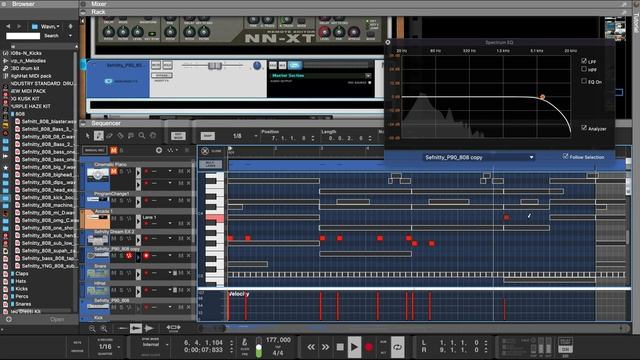Select the Kicks folder in browser
Viewport: 640px width, 360px height.
21,289
